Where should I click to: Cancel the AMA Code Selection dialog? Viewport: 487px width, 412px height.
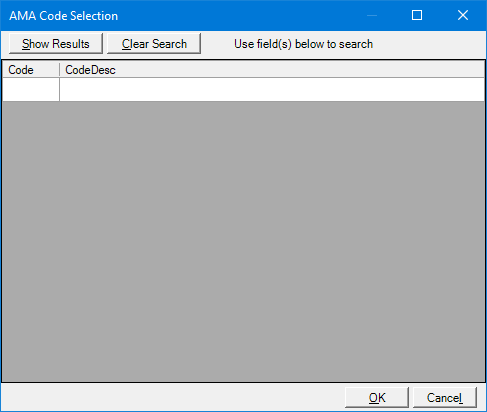[x=445, y=397]
